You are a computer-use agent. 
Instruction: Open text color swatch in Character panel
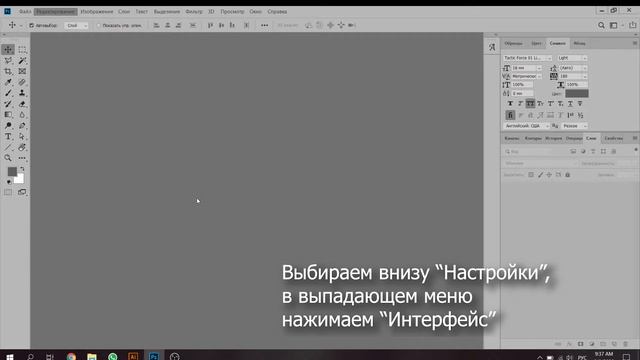(576, 94)
